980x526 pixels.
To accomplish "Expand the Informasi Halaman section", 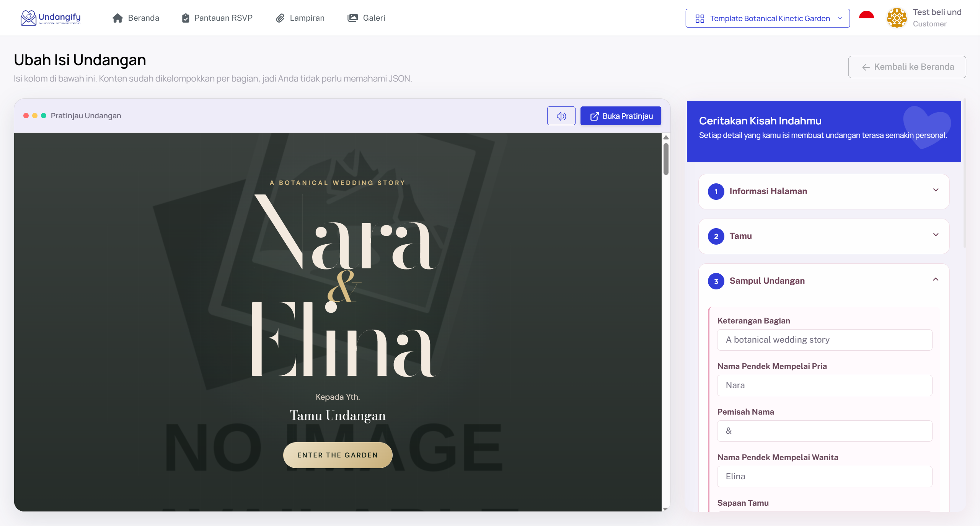I will click(x=823, y=191).
